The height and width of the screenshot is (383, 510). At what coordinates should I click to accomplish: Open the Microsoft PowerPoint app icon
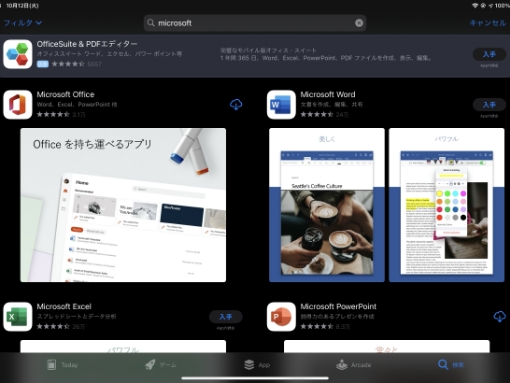(x=281, y=317)
